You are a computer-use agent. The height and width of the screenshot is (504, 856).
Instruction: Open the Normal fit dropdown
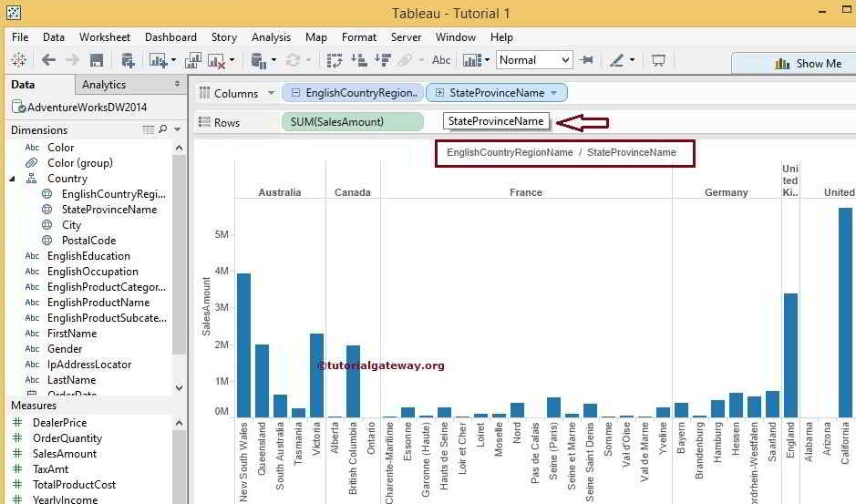coord(565,60)
